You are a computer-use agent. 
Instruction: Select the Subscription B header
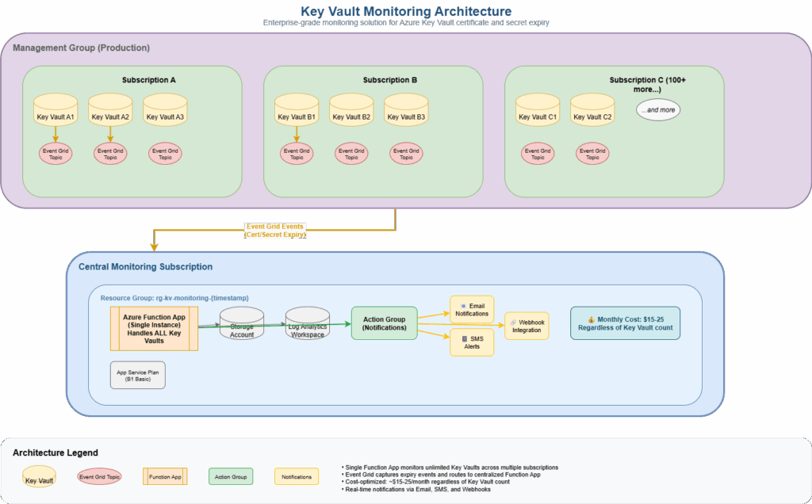tap(389, 79)
